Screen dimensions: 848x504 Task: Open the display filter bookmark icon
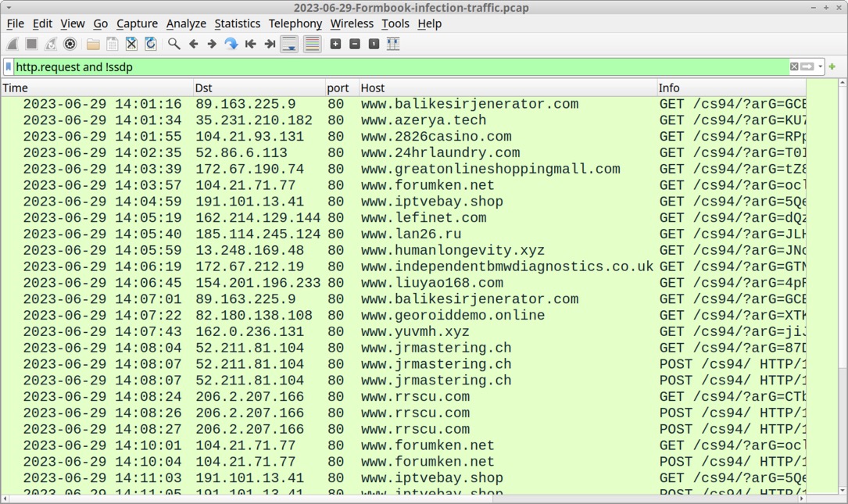tap(9, 66)
